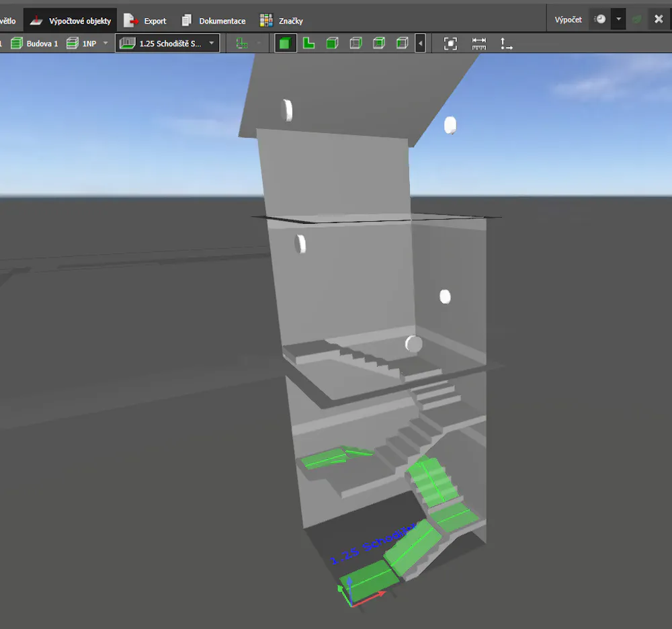Viewport: 672px width, 629px height.
Task: Select the 1NP storey in breadcrumb
Action: (x=81, y=43)
